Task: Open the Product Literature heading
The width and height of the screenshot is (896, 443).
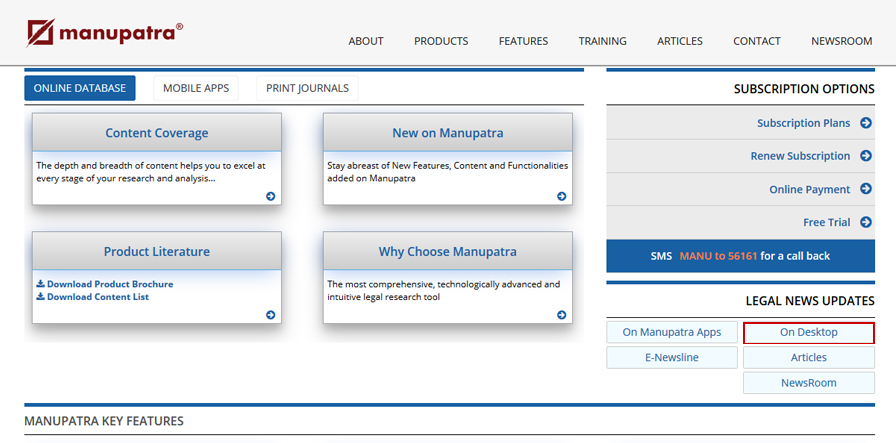Action: pyautogui.click(x=157, y=252)
